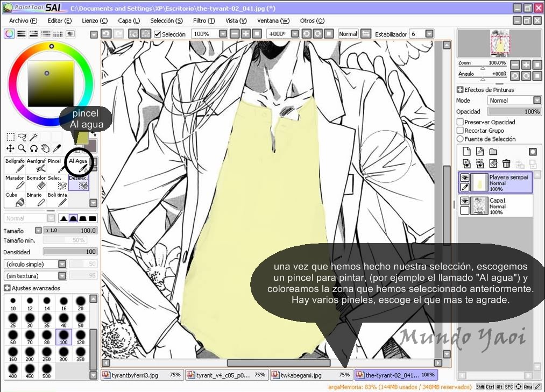
Task: Click the canvas horizontal scrollbar thumb
Action: coord(279,363)
